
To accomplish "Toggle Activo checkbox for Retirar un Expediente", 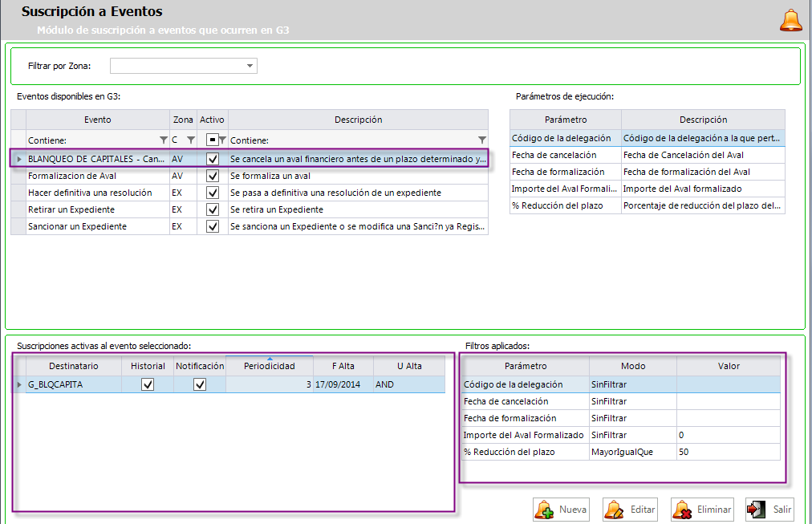I will [213, 209].
